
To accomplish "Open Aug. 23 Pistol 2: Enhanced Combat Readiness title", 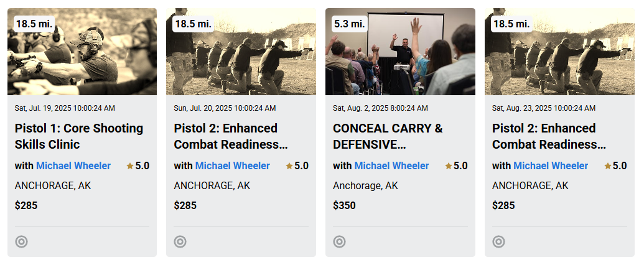I will click(549, 136).
